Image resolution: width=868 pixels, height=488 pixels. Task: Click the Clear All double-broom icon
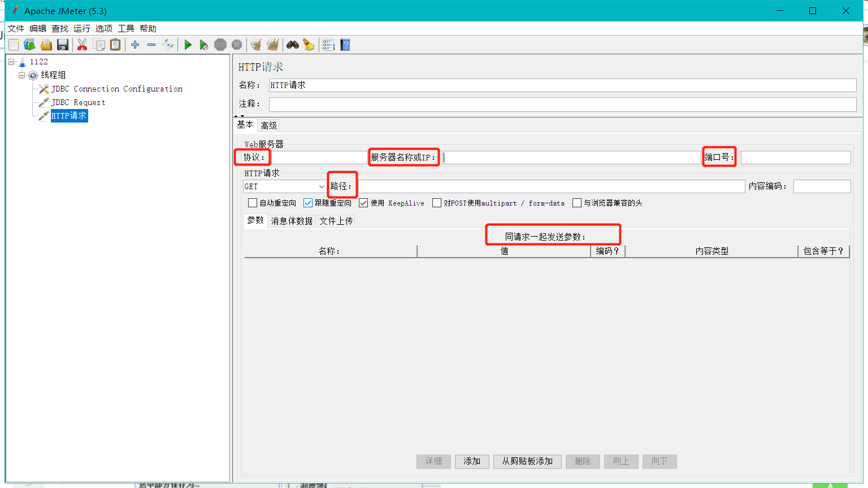tap(273, 45)
